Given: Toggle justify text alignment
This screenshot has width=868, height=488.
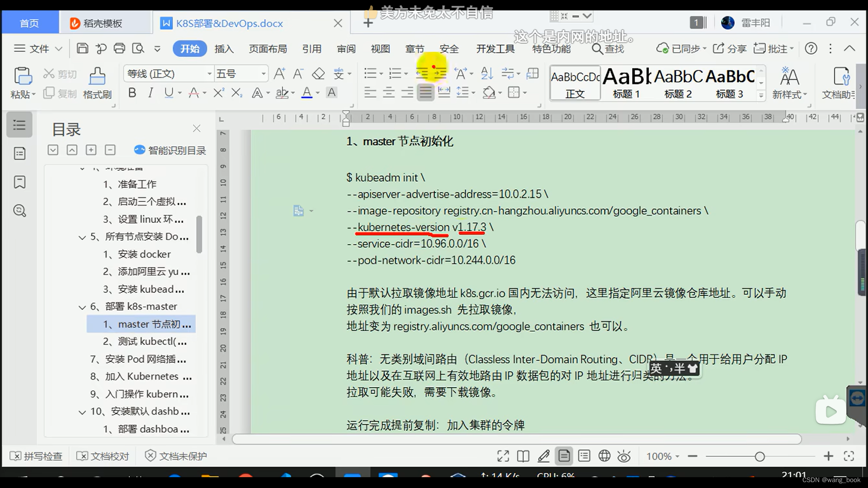Looking at the screenshot, I should (425, 93).
